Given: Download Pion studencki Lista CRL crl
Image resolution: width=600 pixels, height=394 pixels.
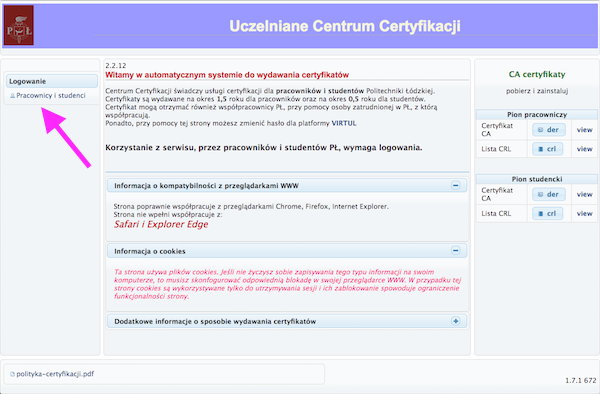Looking at the screenshot, I should [x=547, y=213].
